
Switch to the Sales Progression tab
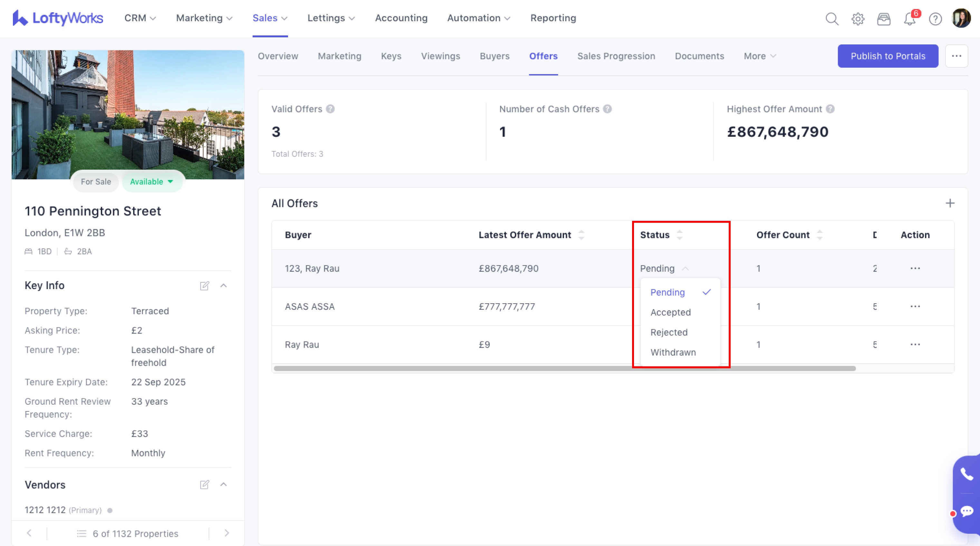coord(616,56)
